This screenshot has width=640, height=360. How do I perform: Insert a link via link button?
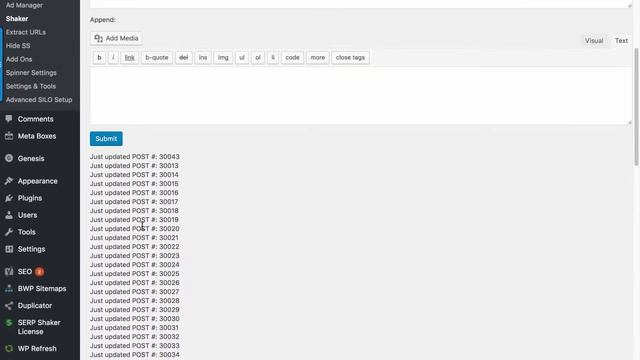[x=129, y=58]
